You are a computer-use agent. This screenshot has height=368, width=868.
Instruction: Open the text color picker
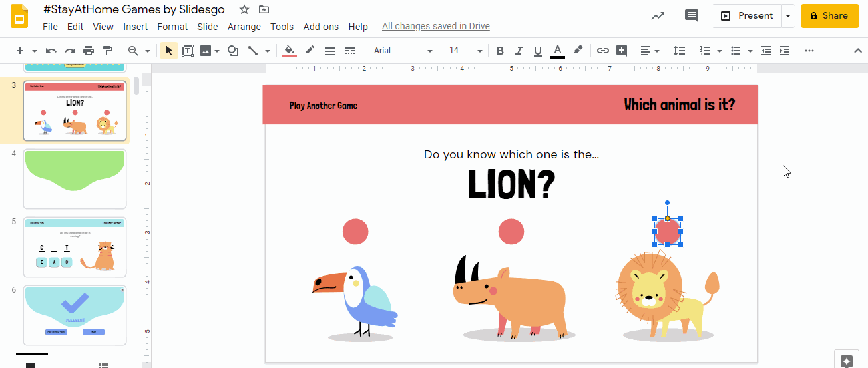558,51
